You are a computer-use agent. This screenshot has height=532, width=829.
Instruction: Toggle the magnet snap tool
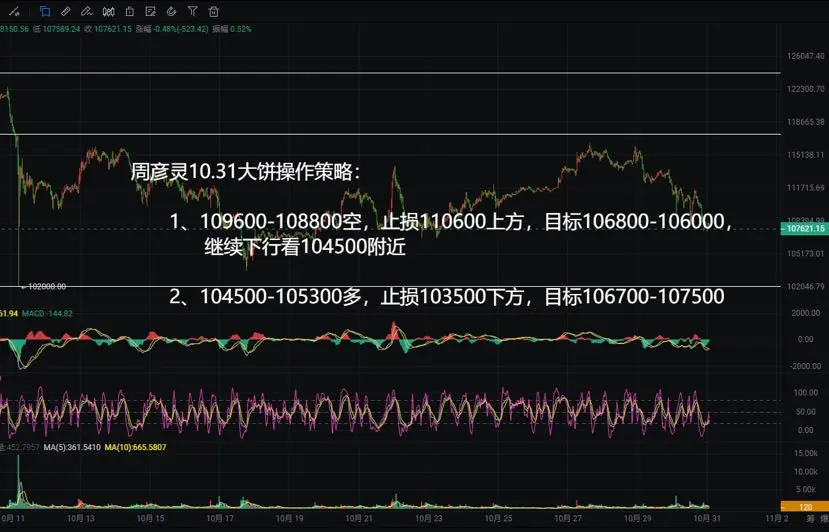coord(171,11)
